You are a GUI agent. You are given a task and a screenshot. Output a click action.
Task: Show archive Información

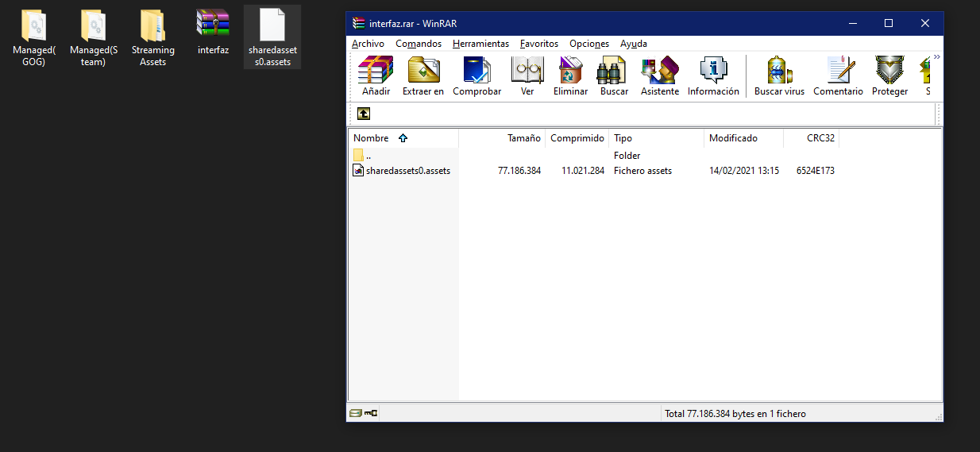[713, 70]
